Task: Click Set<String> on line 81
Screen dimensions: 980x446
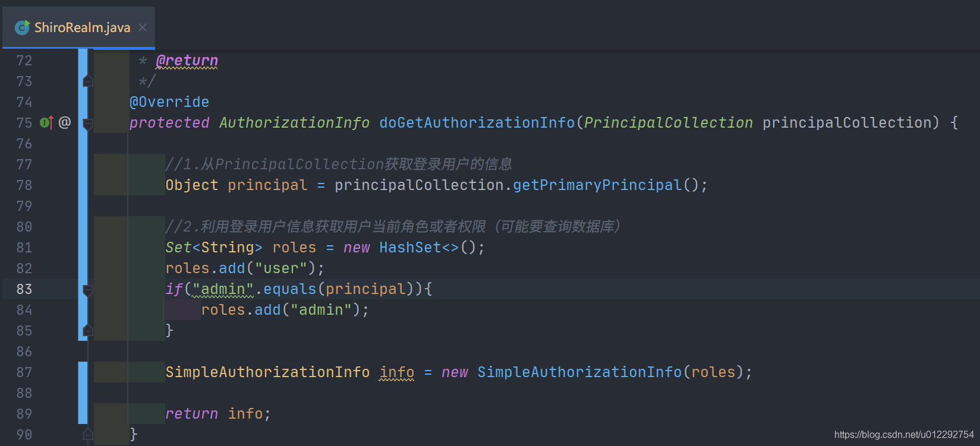Action: point(214,248)
